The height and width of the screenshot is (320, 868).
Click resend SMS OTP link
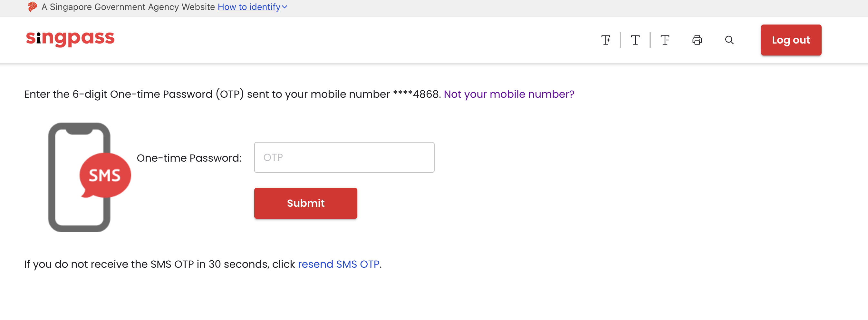click(339, 264)
